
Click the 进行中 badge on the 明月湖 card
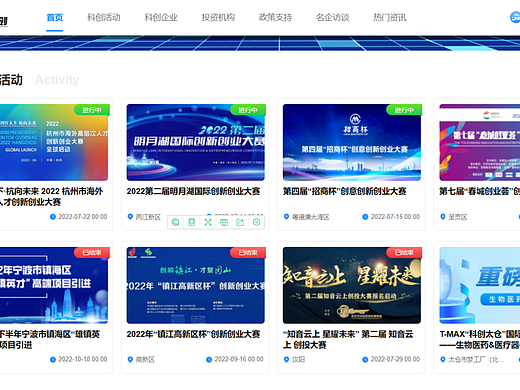[x=248, y=110]
